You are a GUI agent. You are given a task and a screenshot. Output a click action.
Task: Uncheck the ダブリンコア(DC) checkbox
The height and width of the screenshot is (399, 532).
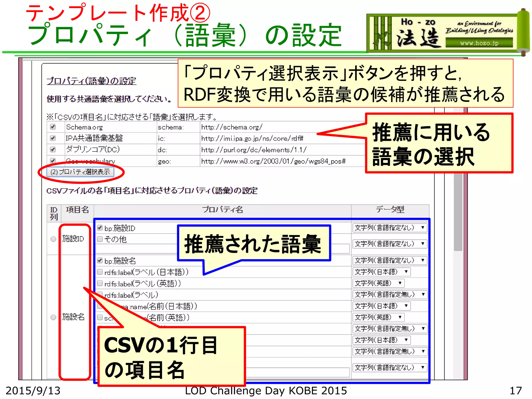click(53, 149)
